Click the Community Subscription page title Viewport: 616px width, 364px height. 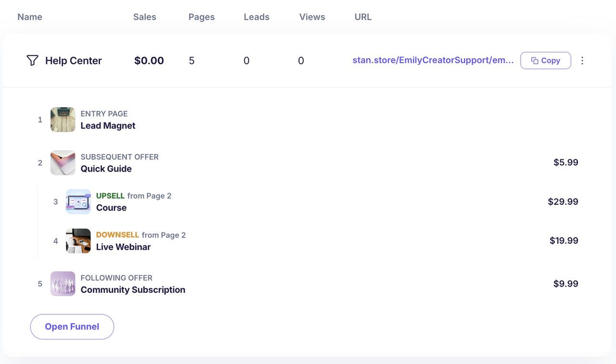[133, 290]
